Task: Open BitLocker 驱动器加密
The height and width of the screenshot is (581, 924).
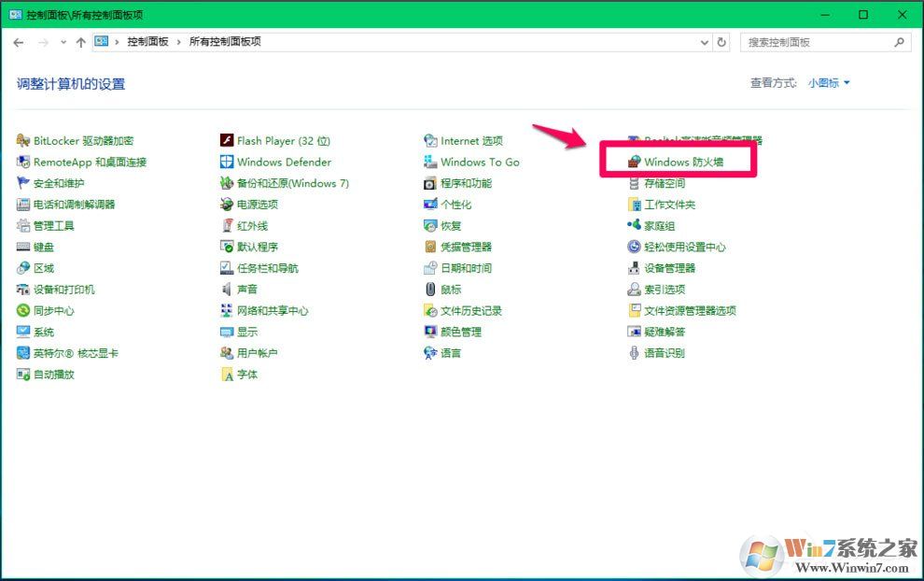Action: (x=84, y=140)
